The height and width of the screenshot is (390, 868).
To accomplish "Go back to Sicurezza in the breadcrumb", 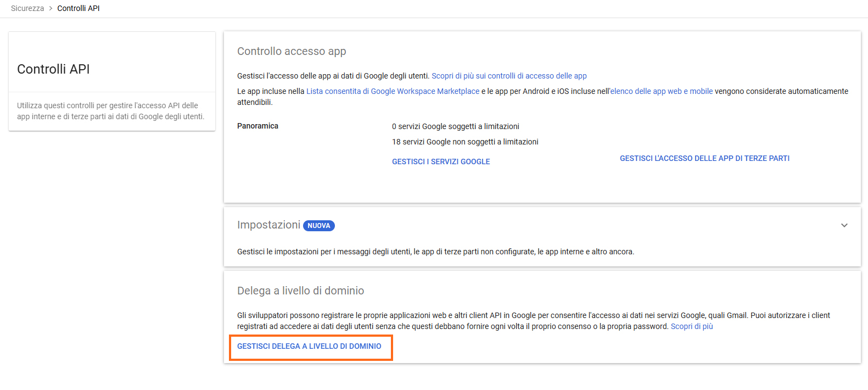I will (x=27, y=8).
